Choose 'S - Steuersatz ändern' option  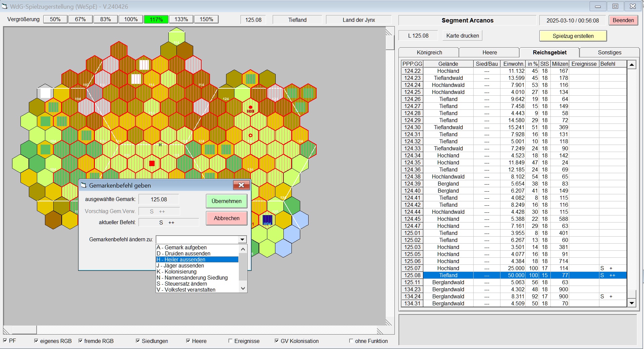coord(197,284)
